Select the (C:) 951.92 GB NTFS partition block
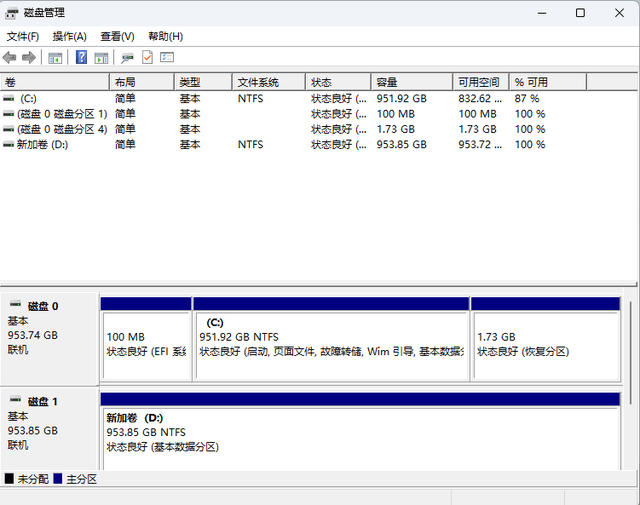The width and height of the screenshot is (640, 505). tap(331, 339)
